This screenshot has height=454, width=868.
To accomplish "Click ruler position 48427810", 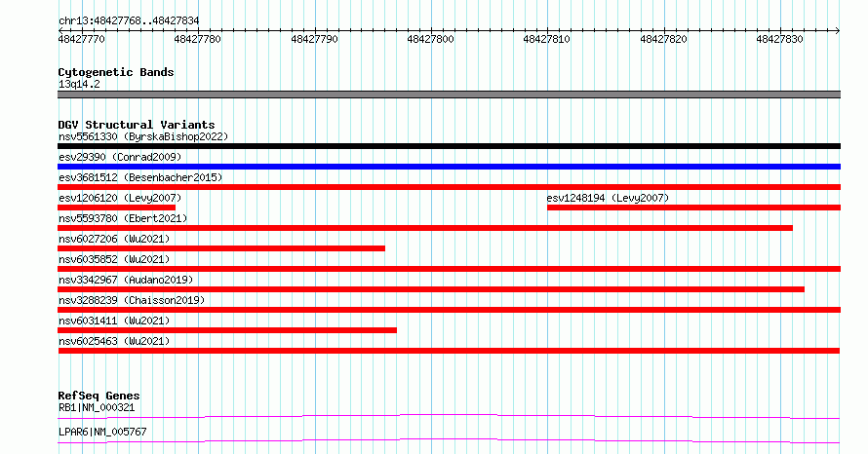I will (x=547, y=39).
